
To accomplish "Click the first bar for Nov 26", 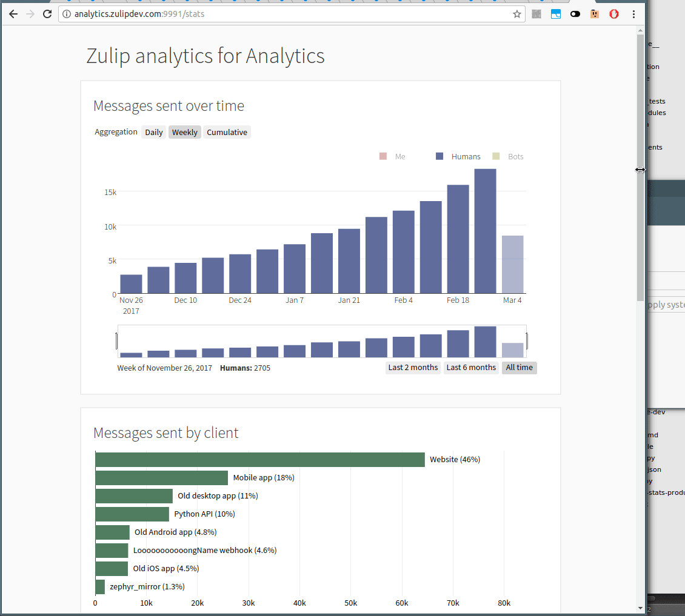I will pos(131,284).
